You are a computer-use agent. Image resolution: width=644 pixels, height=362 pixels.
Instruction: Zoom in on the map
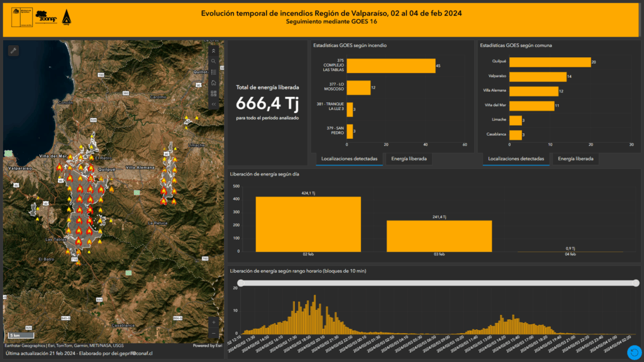(x=214, y=322)
